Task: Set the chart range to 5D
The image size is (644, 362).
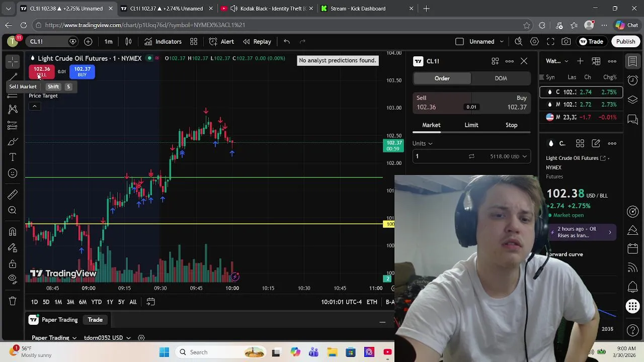Action: point(46,302)
